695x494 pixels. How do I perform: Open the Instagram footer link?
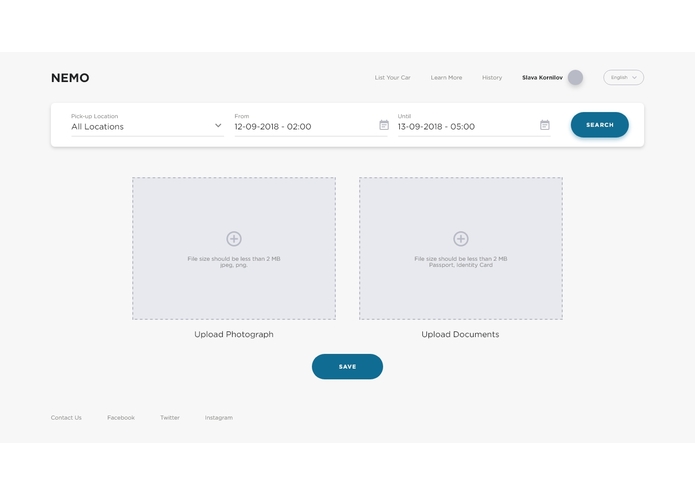219,418
